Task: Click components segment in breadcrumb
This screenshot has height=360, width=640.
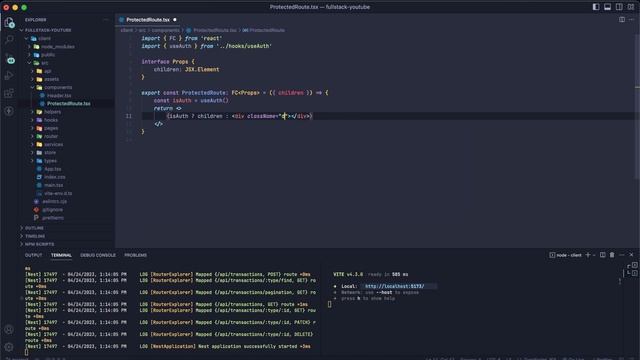Action: (x=165, y=30)
